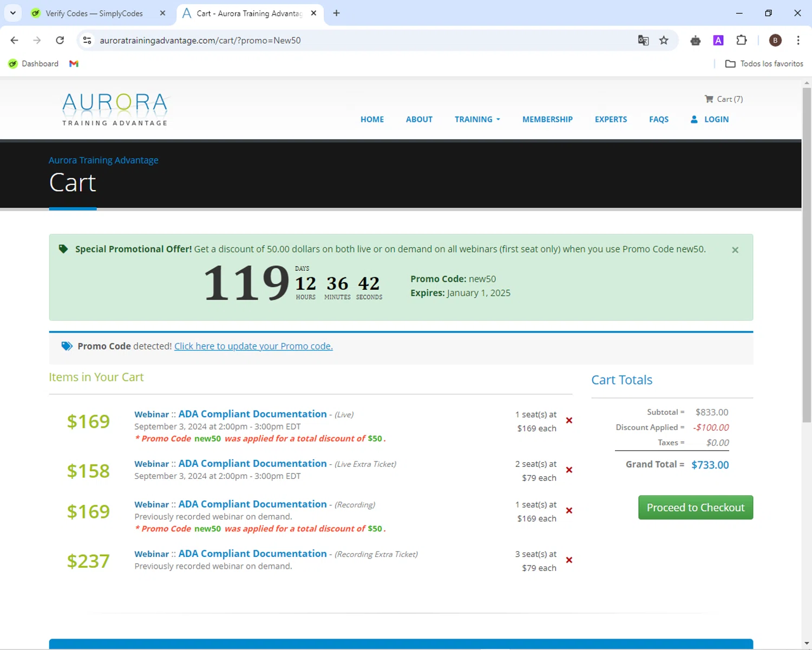The width and height of the screenshot is (812, 650).
Task: Dismiss the Special Promotional Offer banner
Action: tap(735, 250)
